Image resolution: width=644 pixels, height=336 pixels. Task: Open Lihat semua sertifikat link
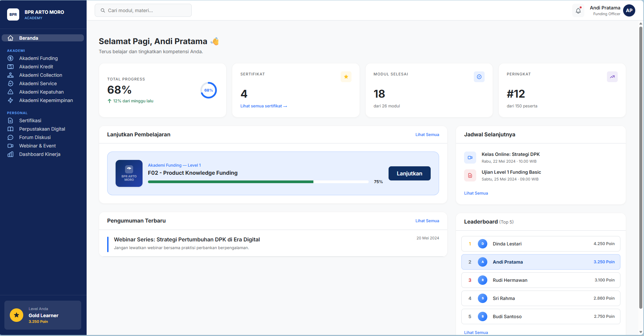pos(264,106)
